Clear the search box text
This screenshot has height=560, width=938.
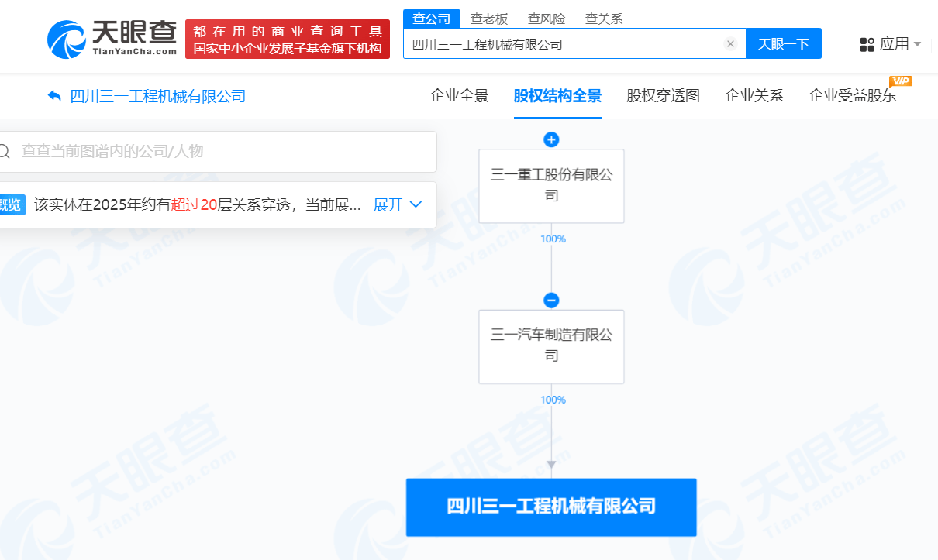pos(729,44)
